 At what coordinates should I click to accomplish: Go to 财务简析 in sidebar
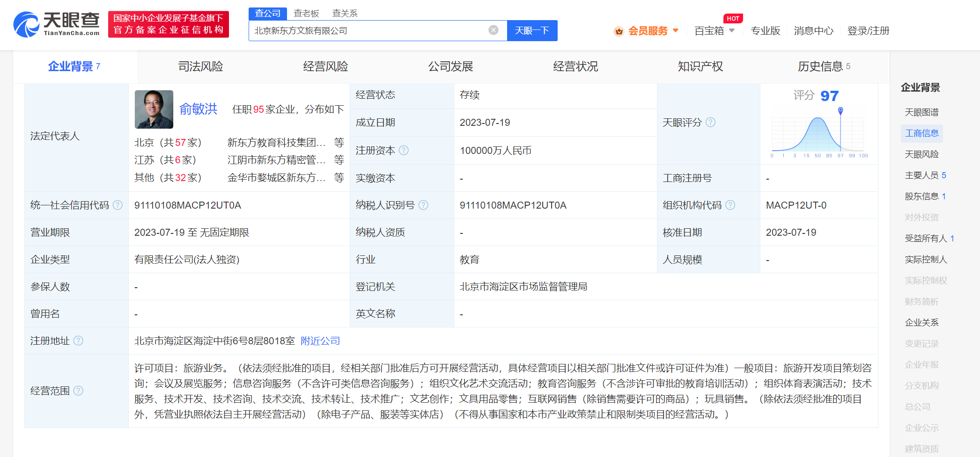(x=921, y=302)
